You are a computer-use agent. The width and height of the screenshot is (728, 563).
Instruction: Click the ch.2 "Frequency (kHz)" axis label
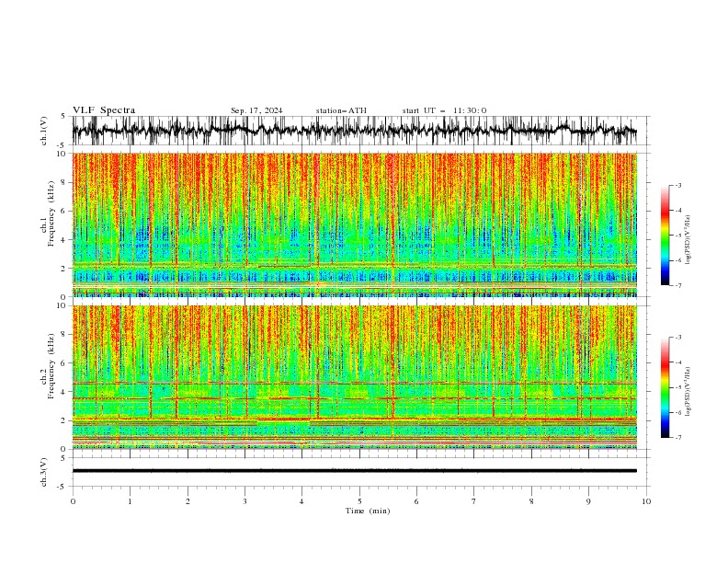click(x=51, y=365)
